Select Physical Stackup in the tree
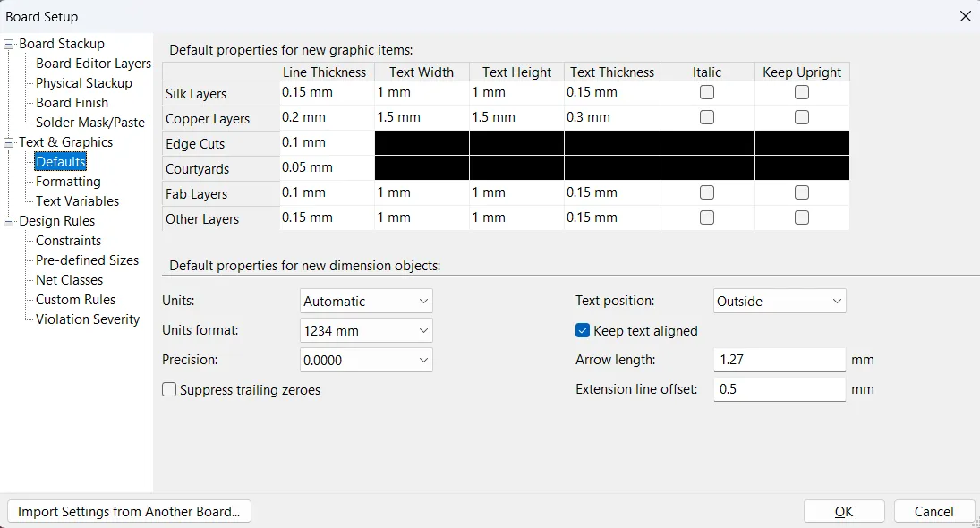The width and height of the screenshot is (980, 528). tap(84, 83)
